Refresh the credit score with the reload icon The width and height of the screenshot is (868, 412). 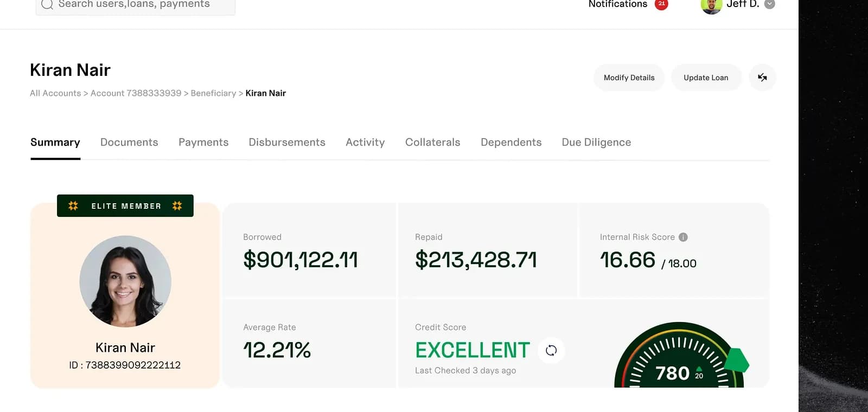[x=551, y=350]
